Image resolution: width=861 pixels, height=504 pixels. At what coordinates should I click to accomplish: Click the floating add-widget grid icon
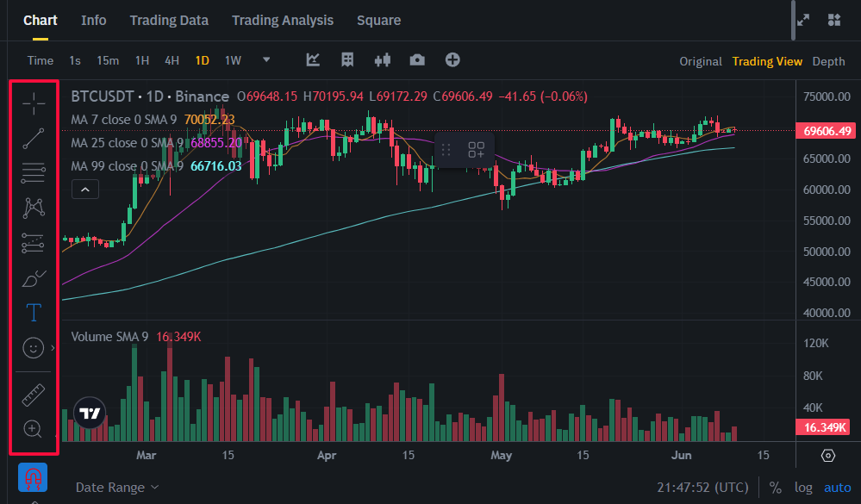coord(476,150)
